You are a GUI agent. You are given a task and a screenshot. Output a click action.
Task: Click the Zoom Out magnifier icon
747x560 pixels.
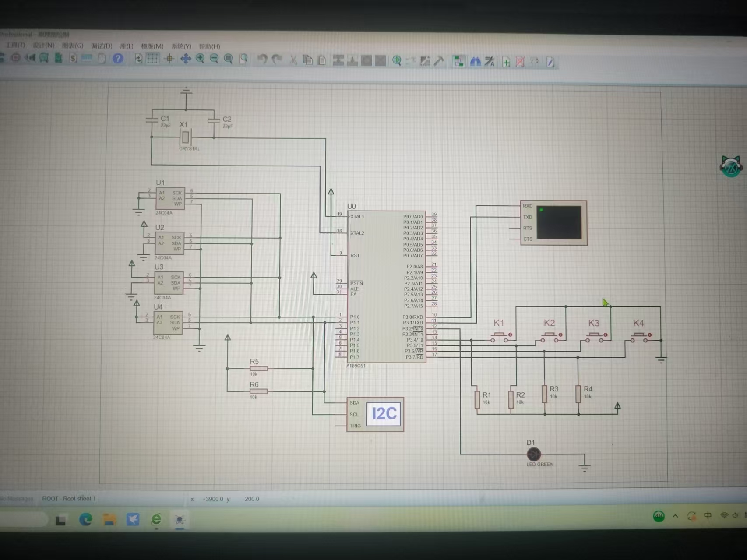[x=214, y=59]
